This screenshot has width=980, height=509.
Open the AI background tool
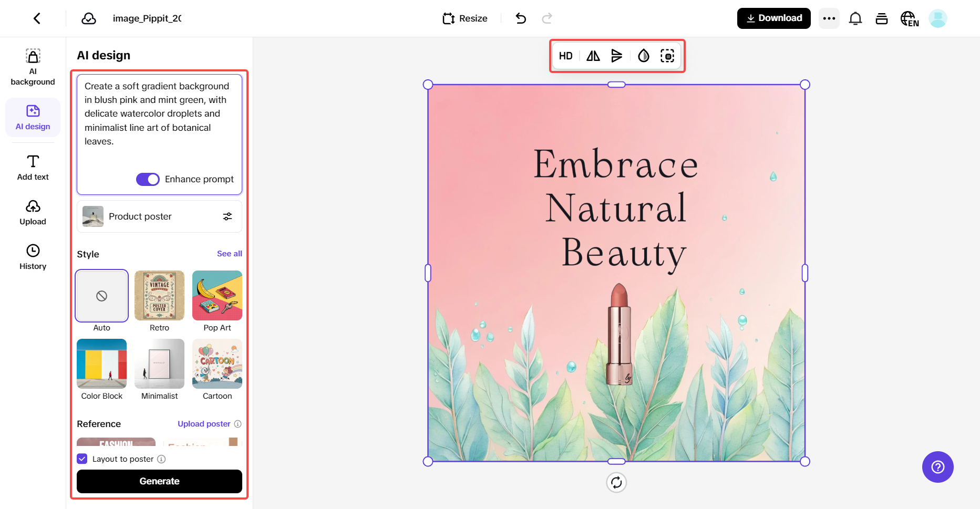pos(33,67)
